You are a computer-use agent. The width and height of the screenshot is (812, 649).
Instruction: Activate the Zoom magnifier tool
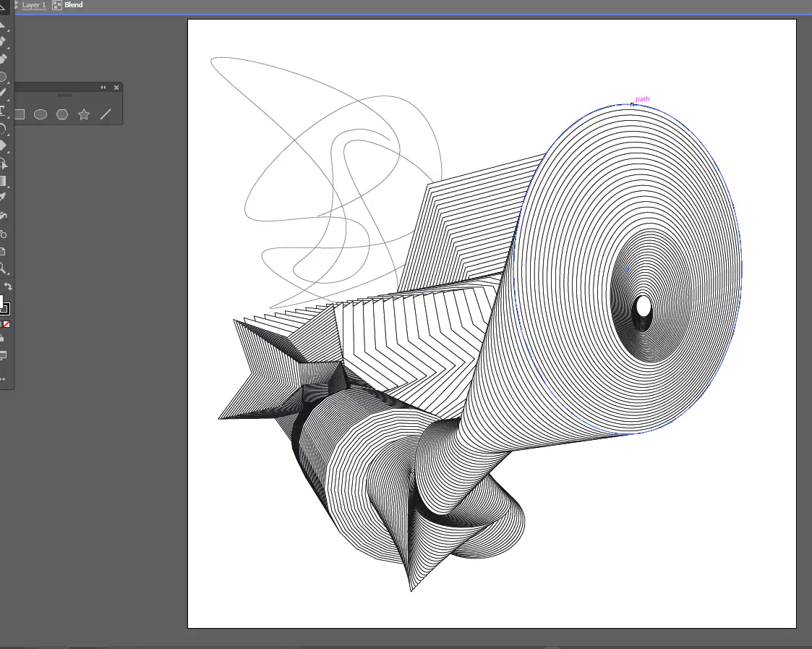pyautogui.click(x=3, y=268)
